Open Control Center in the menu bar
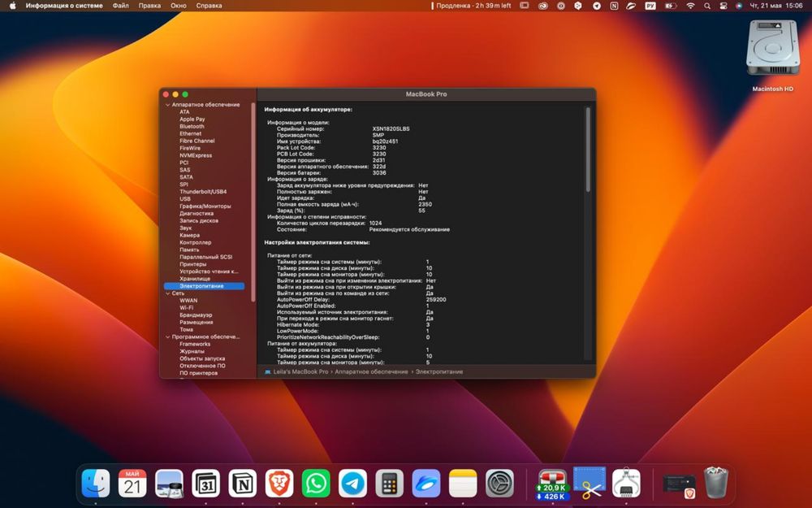 coord(723,6)
